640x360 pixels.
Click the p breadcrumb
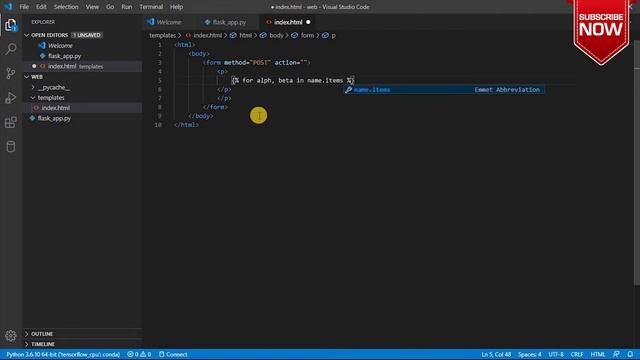(333, 36)
